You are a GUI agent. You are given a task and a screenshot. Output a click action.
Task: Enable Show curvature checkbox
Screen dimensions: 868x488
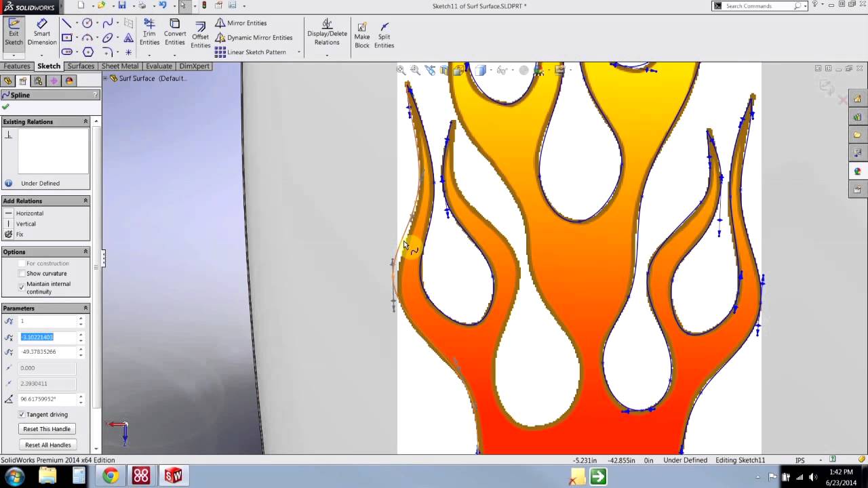click(22, 273)
